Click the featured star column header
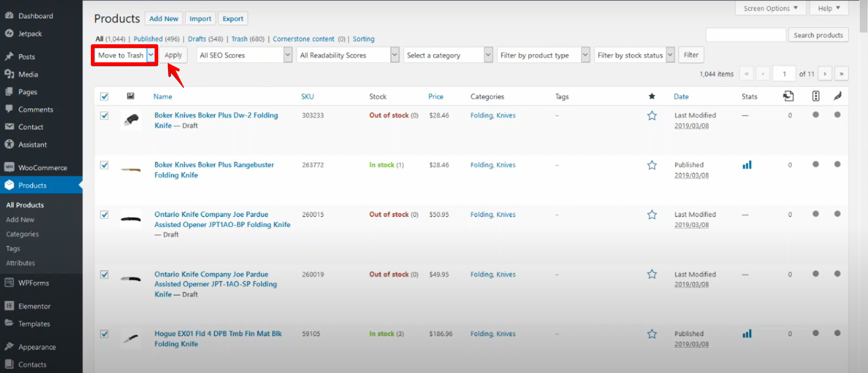This screenshot has width=868, height=373. 651,96
